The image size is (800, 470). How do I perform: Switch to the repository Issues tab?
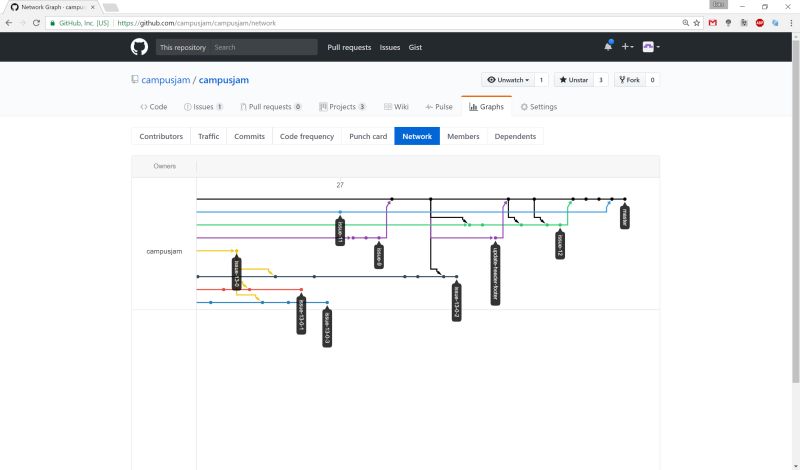coord(204,107)
